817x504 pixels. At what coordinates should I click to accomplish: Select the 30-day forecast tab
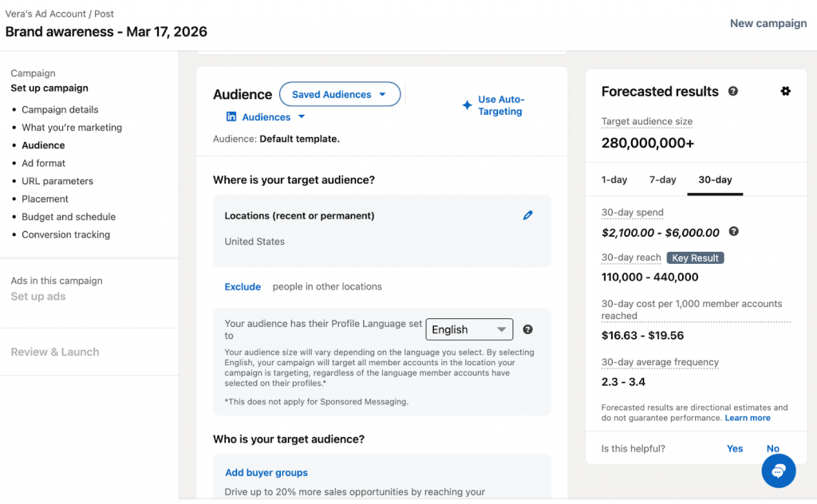[x=714, y=179]
